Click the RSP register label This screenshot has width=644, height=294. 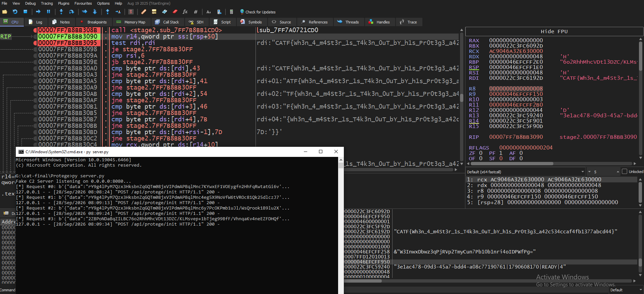click(x=474, y=67)
